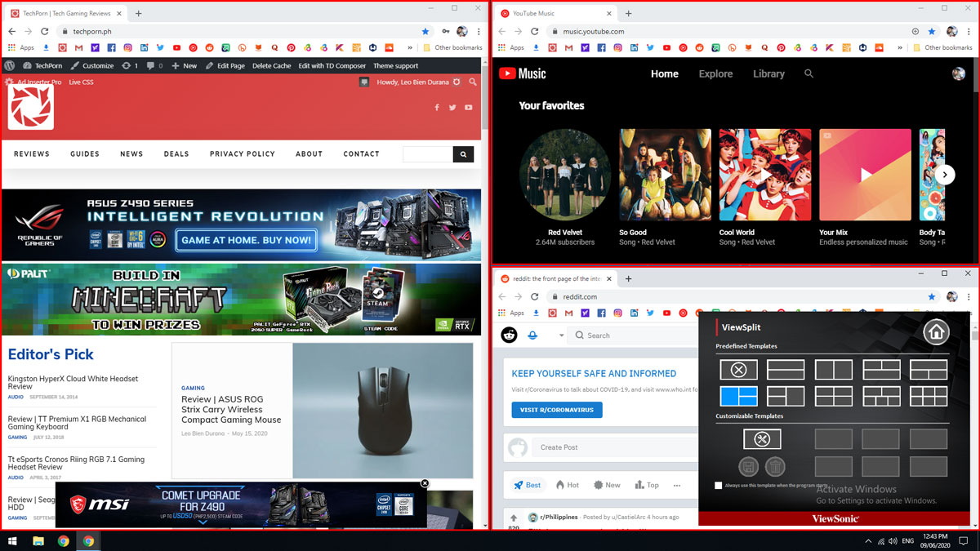Upvote the r/Philippines post
Image resolution: width=980 pixels, height=551 pixels.
pyautogui.click(x=514, y=518)
